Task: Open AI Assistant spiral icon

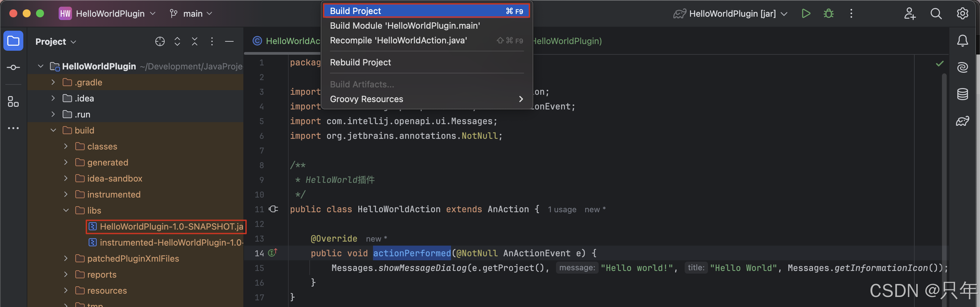Action: pos(963,67)
